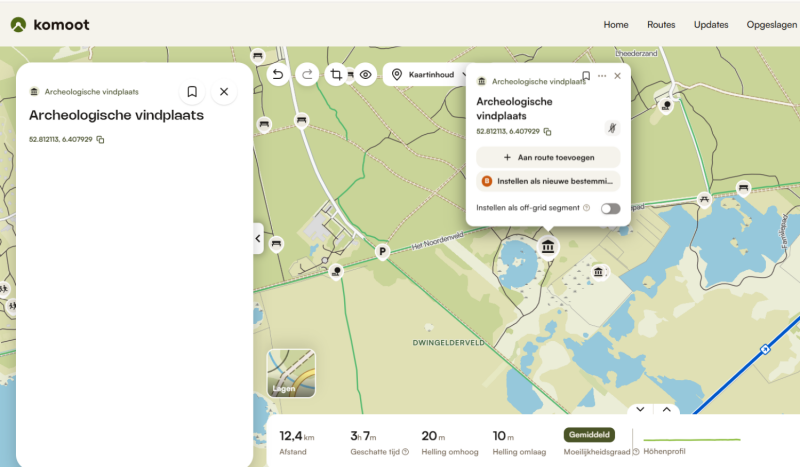This screenshot has width=800, height=467.
Task: Collapse the stats bar with down chevron
Action: click(640, 409)
